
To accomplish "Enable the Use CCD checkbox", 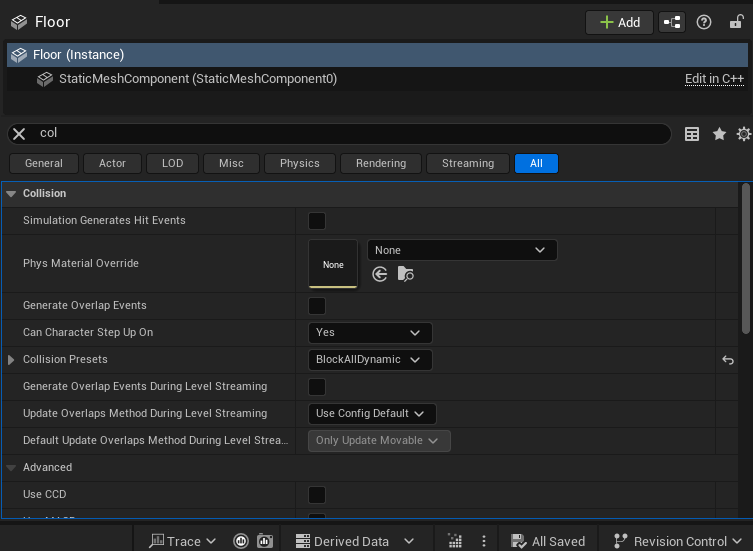I will click(x=317, y=495).
